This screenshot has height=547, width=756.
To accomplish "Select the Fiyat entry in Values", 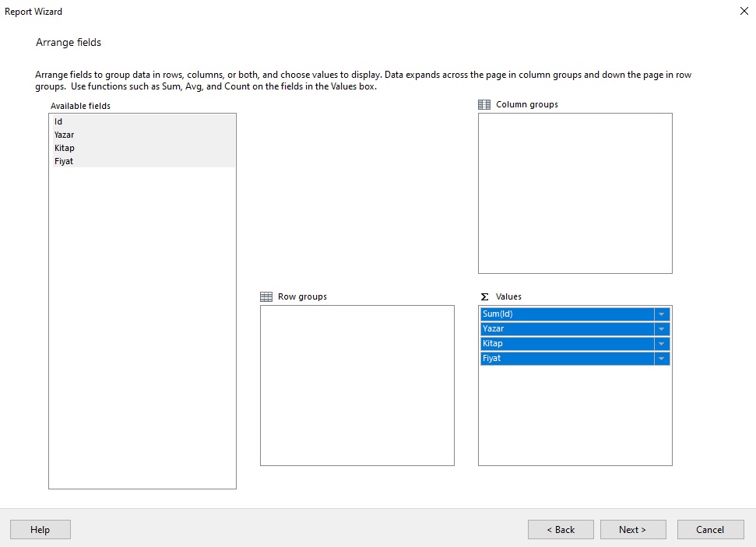I will pos(568,359).
